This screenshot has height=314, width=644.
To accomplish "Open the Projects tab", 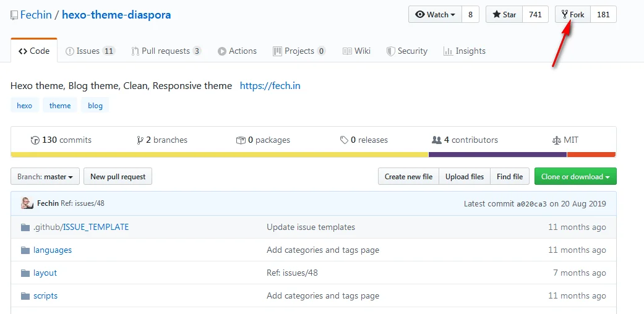I will coord(299,51).
